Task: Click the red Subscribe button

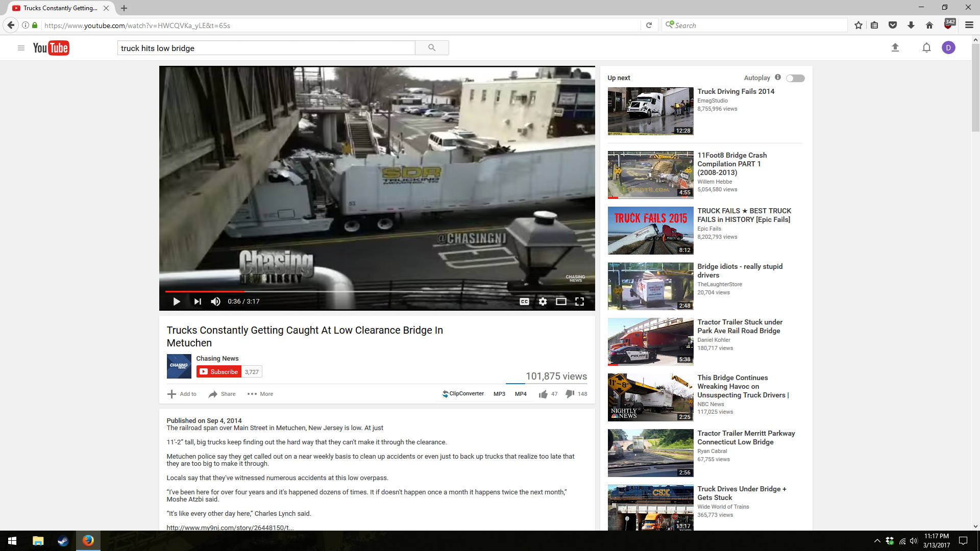Action: [219, 372]
